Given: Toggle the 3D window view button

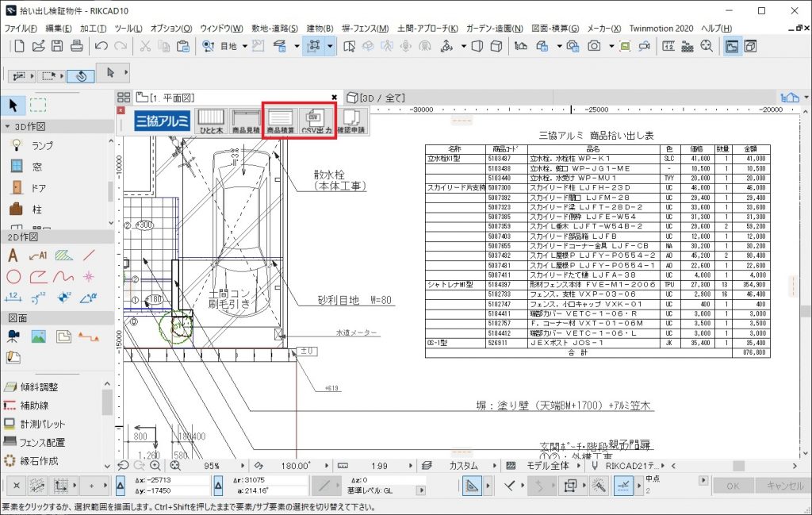Looking at the screenshot, I should tap(750, 46).
